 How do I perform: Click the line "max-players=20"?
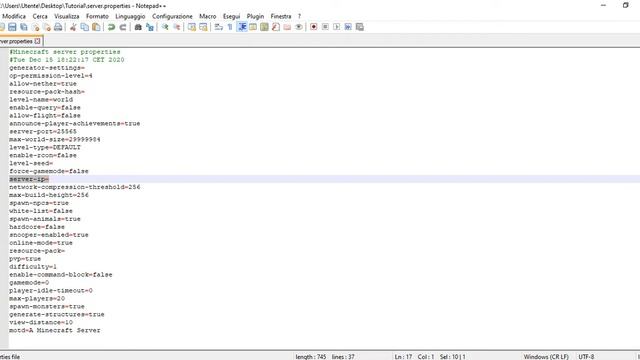pyautogui.click(x=37, y=299)
